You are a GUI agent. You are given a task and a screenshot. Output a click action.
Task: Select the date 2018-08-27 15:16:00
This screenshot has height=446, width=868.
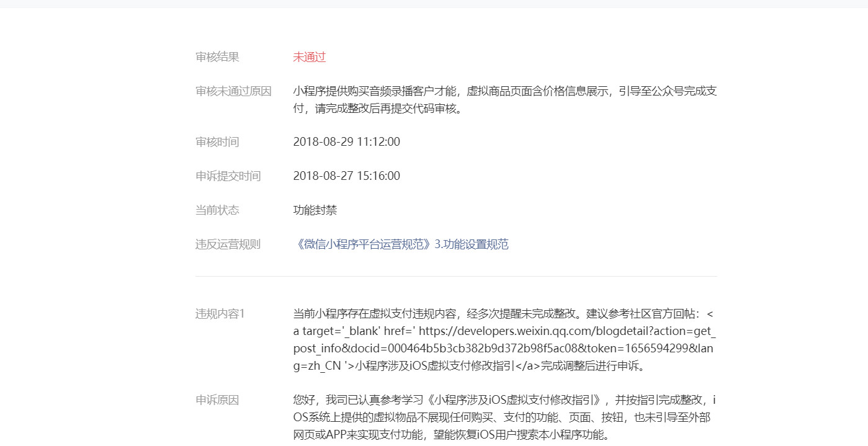coord(347,176)
